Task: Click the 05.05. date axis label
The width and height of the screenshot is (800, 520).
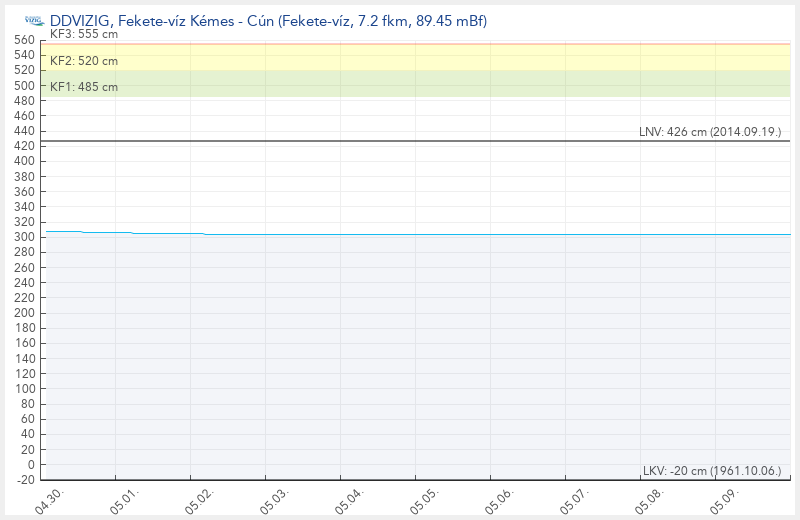Action: (424, 501)
